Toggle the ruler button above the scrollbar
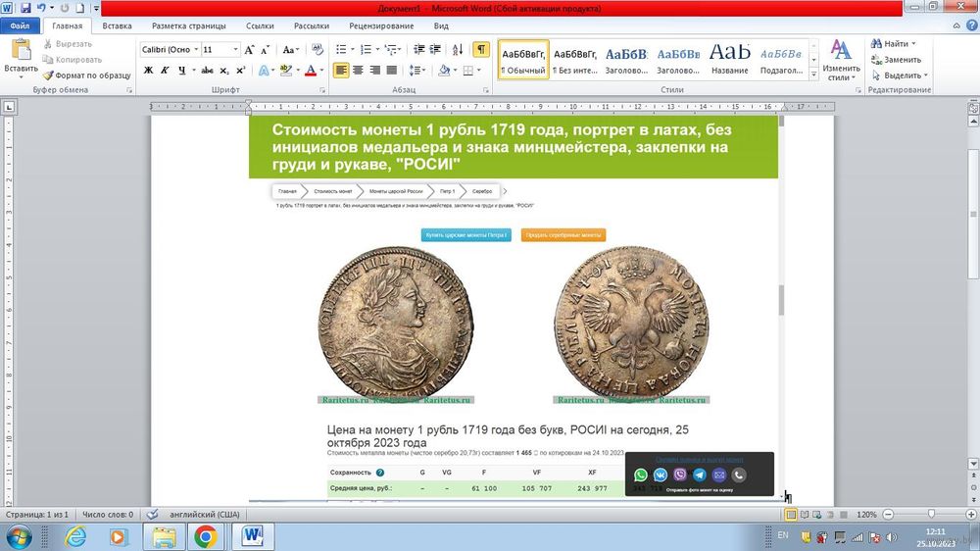 click(x=973, y=108)
